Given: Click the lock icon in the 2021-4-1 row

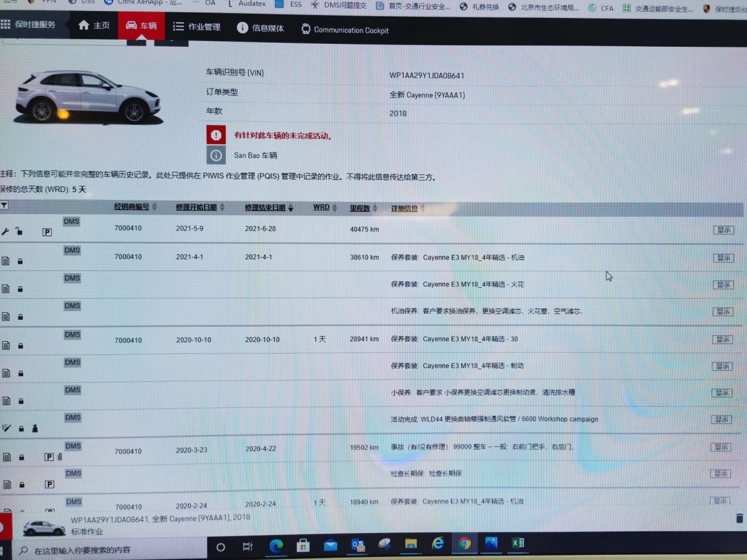Looking at the screenshot, I should [x=20, y=261].
